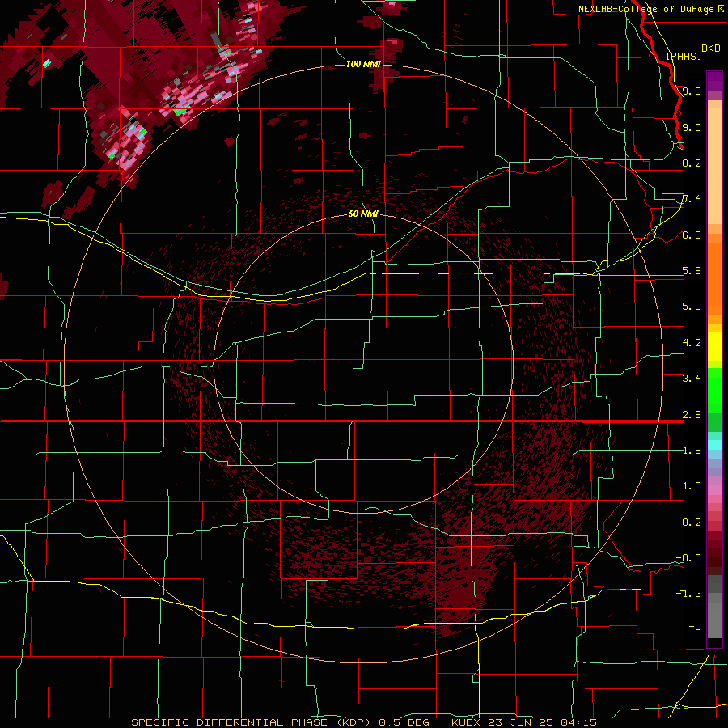Click the 23 JUN 25 04:15 timestamp
Screen dimensions: 728x728
coord(542,722)
